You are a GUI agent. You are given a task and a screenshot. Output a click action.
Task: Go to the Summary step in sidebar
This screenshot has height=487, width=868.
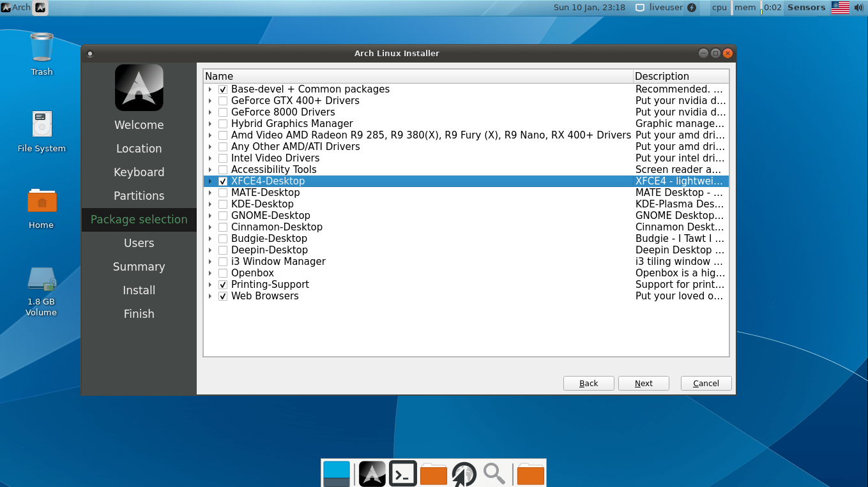click(139, 267)
